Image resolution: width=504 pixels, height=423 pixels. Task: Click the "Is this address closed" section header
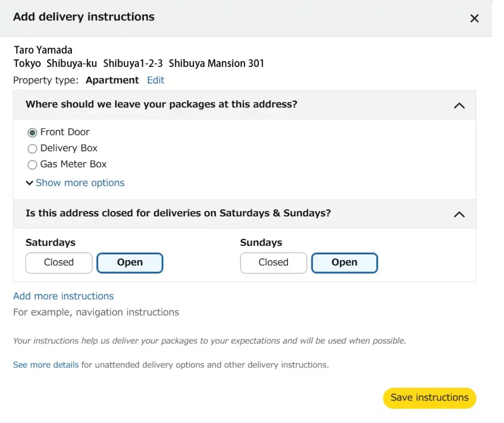[178, 213]
